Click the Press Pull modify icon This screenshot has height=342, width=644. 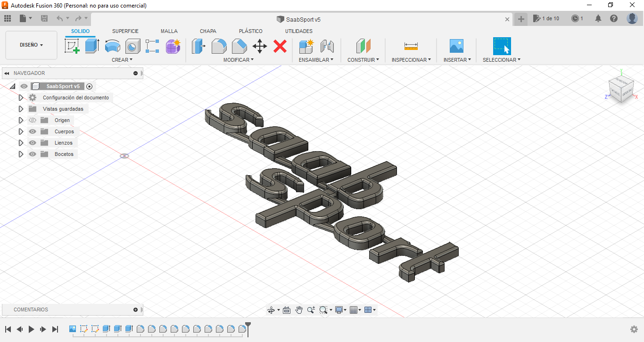198,46
